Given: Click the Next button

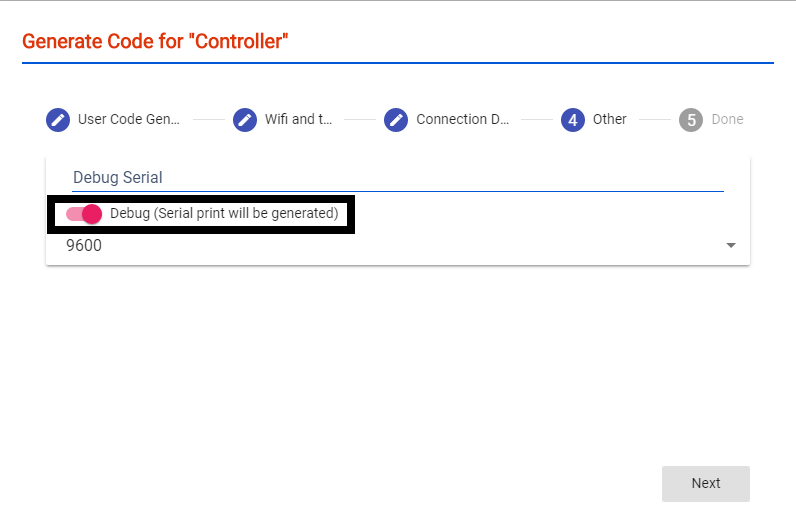Looking at the screenshot, I should coord(706,483).
